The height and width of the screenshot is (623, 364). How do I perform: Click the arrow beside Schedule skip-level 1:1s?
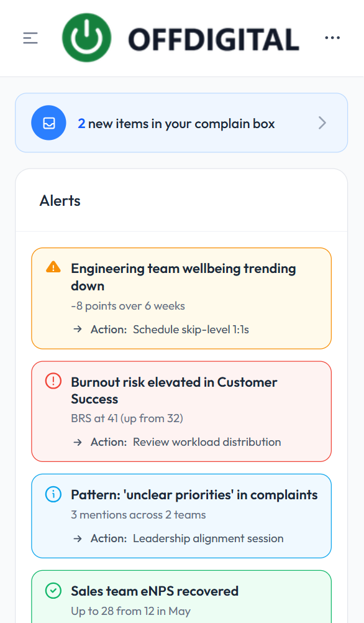pos(78,329)
